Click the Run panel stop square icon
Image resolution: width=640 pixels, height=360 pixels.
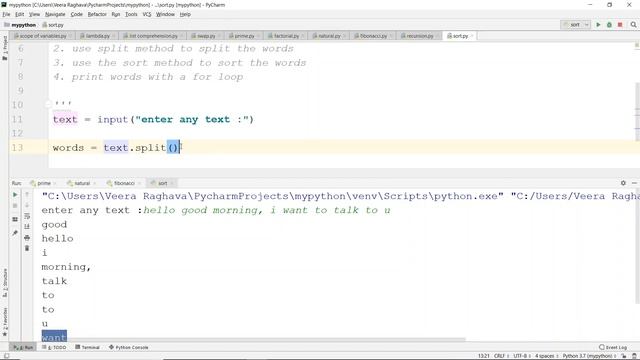pyautogui.click(x=15, y=206)
